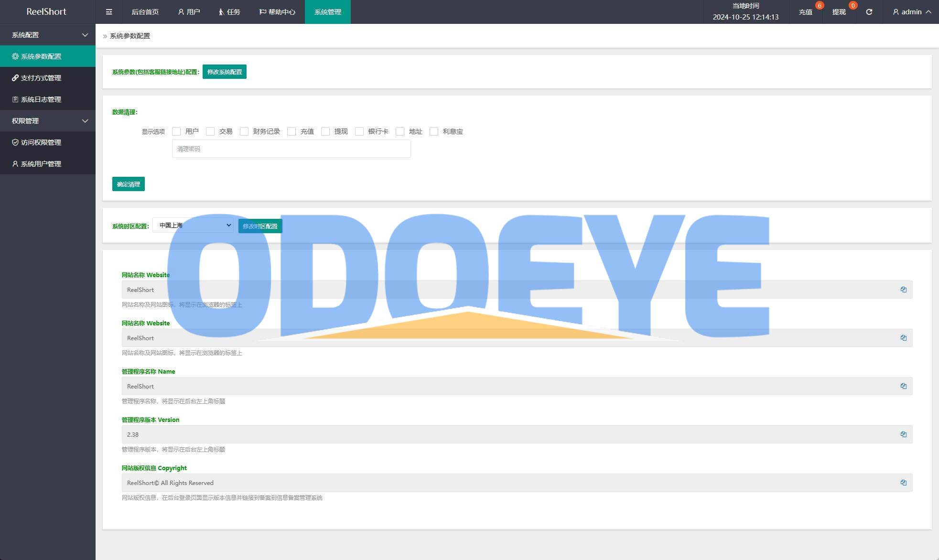The height and width of the screenshot is (560, 939).
Task: Click the 管理程序名称 Name ReelShort field
Action: tap(517, 386)
